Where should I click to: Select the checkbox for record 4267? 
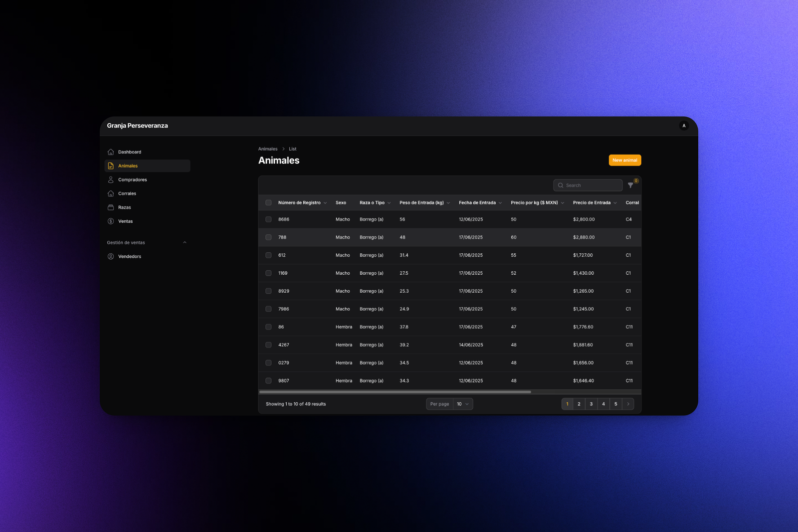(268, 345)
